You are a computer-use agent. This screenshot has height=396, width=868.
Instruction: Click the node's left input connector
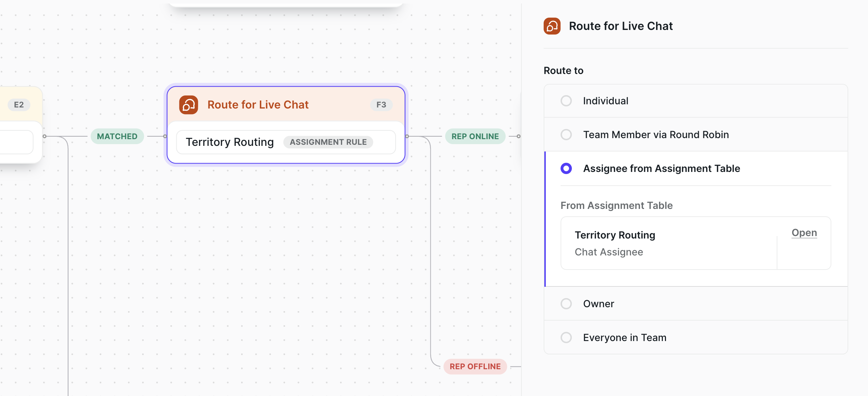coord(165,136)
